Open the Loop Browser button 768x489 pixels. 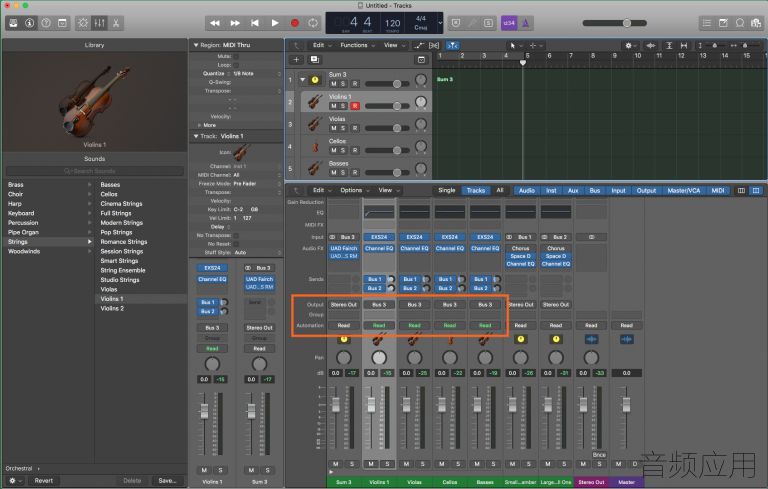tap(740, 23)
